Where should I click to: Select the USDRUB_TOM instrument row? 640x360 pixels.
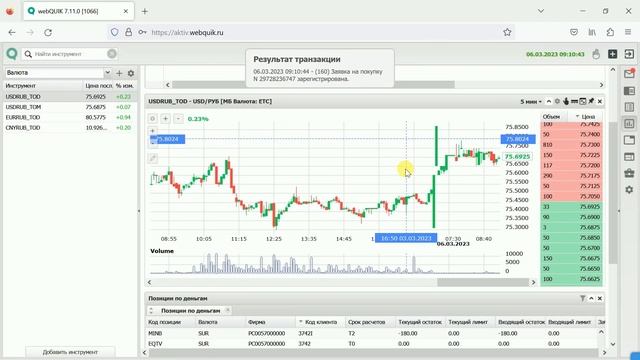(x=70, y=107)
